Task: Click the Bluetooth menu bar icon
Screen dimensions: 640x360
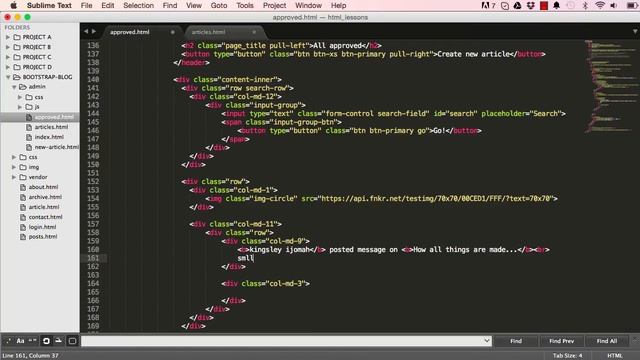Action: pos(585,5)
